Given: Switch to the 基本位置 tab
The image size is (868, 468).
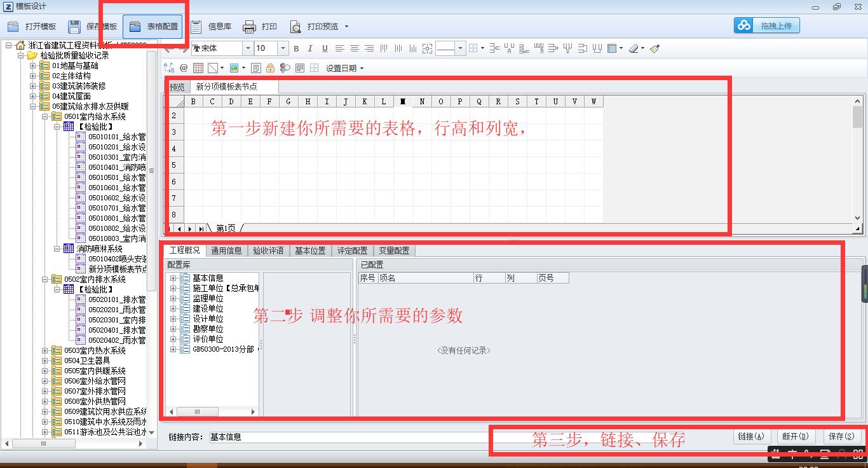Looking at the screenshot, I should point(310,251).
